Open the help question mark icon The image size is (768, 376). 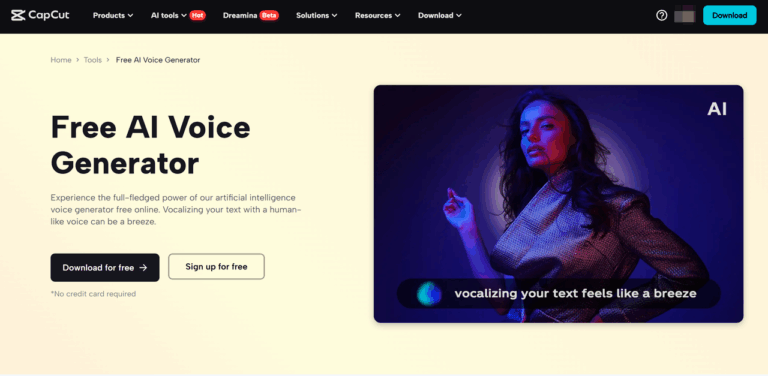tap(662, 15)
